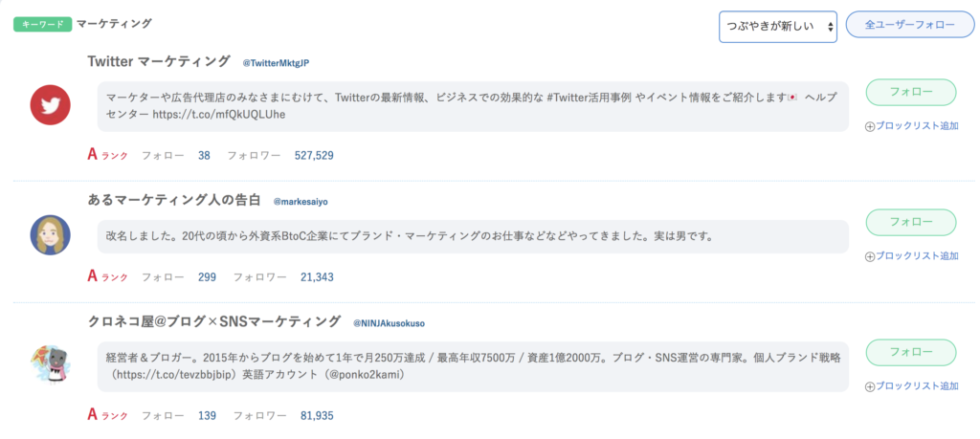The image size is (980, 439).
Task: Open the @markesaiyo handle link
Action: click(x=301, y=202)
